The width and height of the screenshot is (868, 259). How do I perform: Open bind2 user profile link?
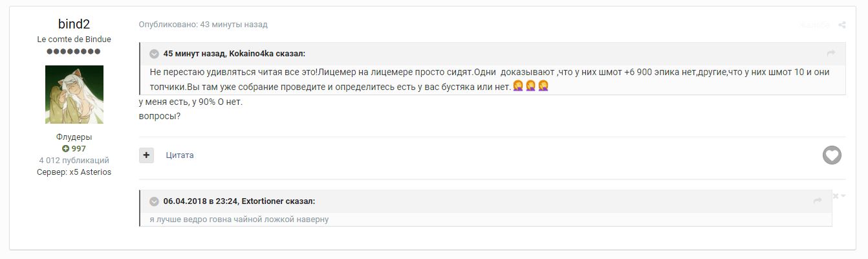74,24
